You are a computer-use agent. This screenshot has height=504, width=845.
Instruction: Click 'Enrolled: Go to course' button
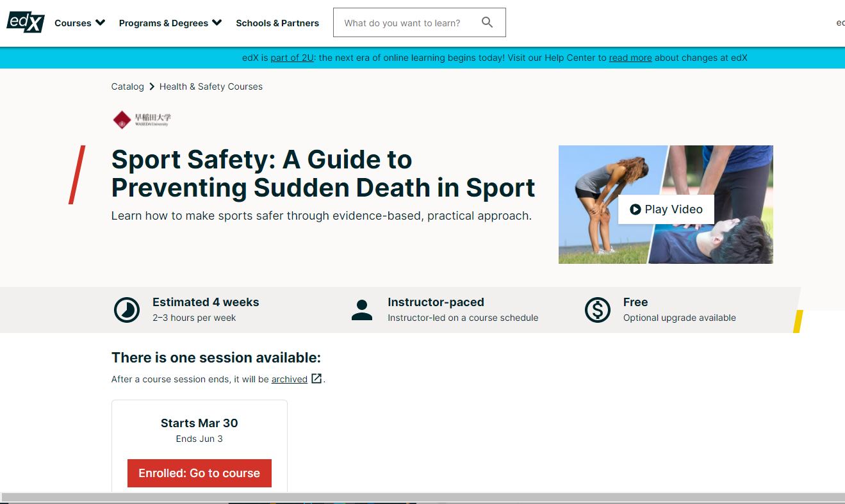pos(199,473)
